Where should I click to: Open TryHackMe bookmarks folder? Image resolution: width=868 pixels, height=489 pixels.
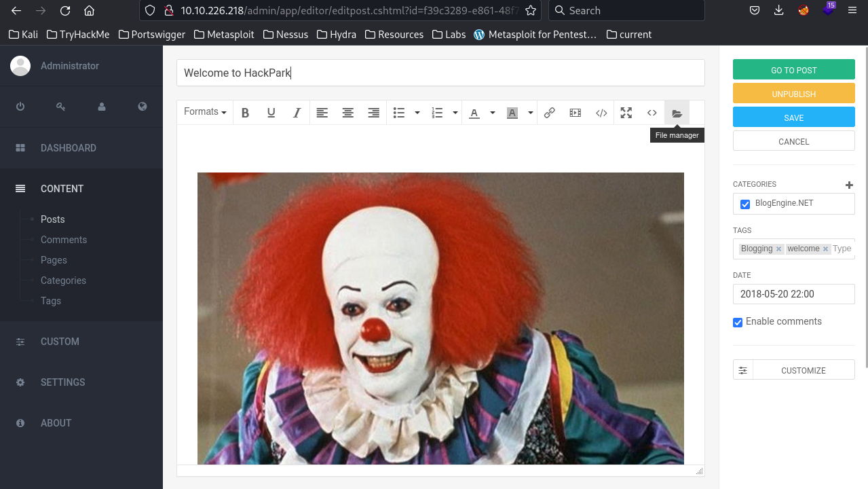[x=78, y=34]
